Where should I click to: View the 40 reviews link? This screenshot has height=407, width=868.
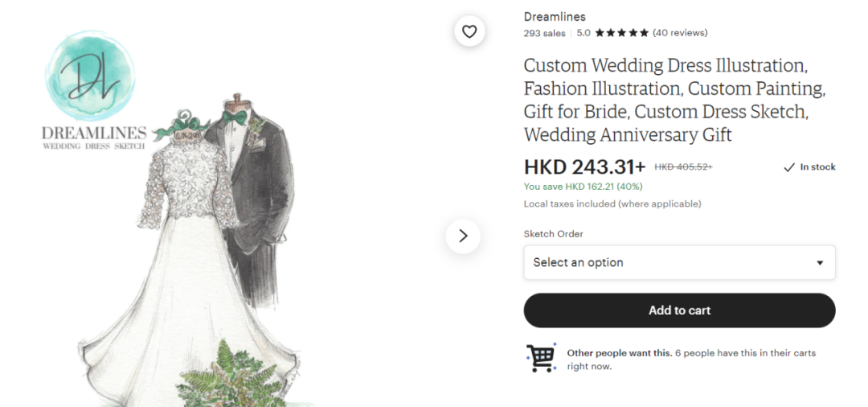[x=680, y=33]
